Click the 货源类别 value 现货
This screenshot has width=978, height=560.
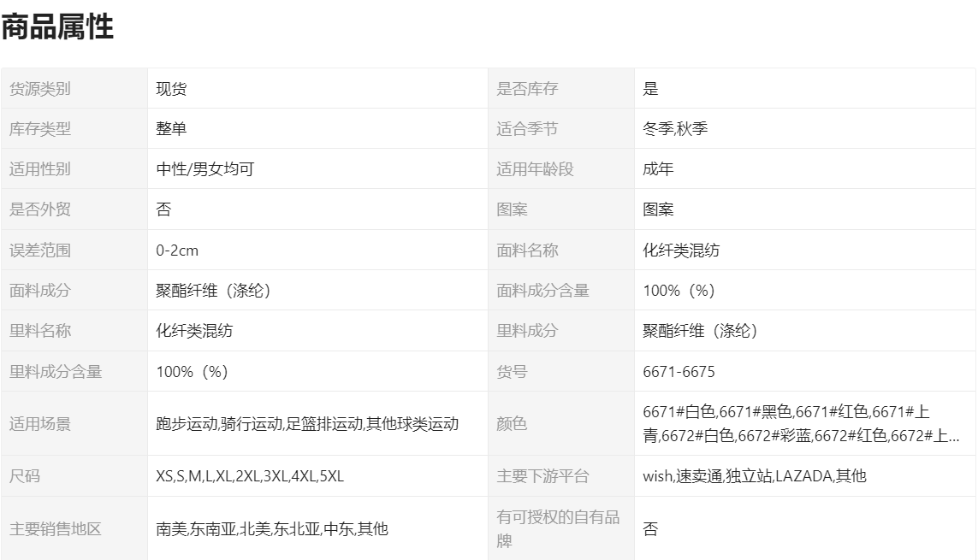(171, 89)
